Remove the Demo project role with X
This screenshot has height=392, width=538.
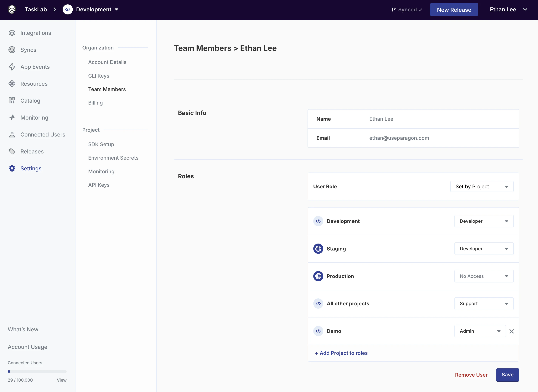click(x=511, y=331)
